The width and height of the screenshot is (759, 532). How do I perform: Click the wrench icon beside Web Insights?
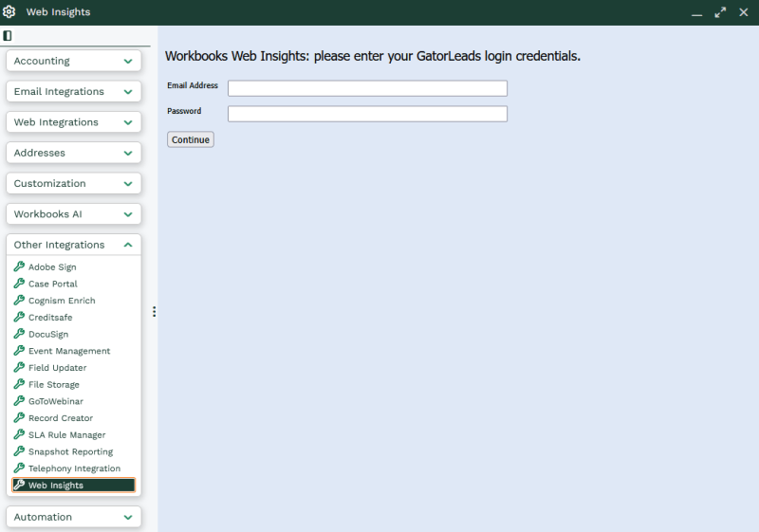[19, 485]
